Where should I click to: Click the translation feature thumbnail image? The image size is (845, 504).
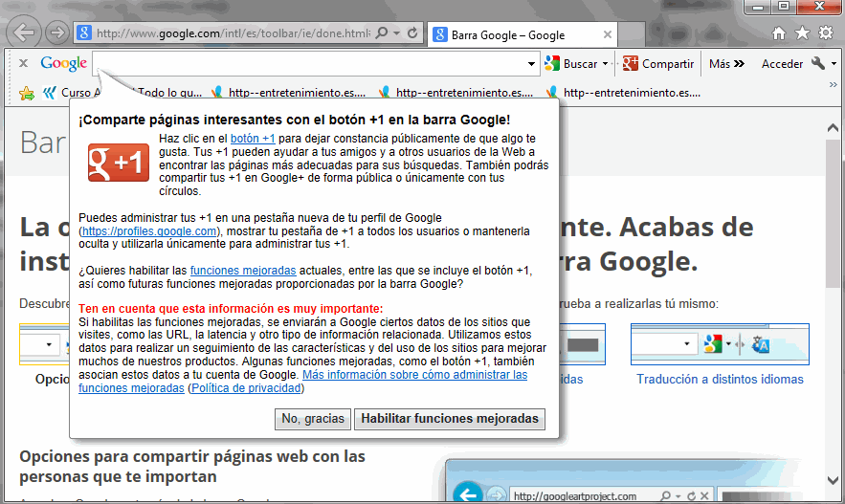[720, 344]
